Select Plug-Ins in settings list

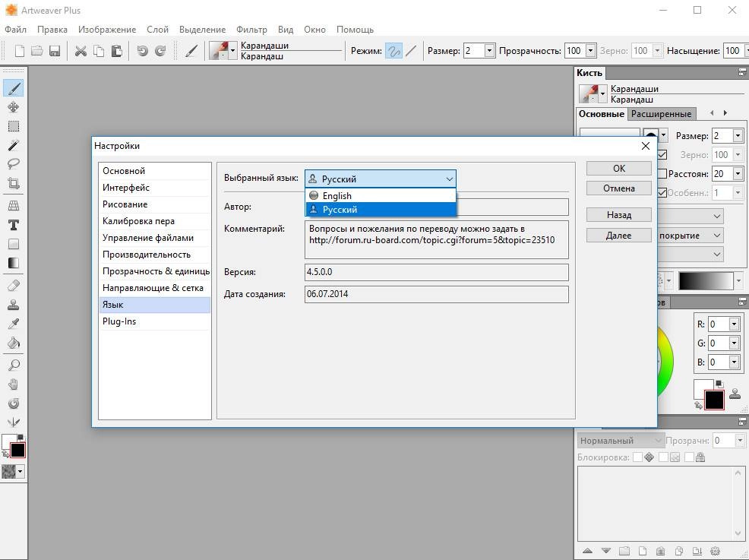[155, 321]
